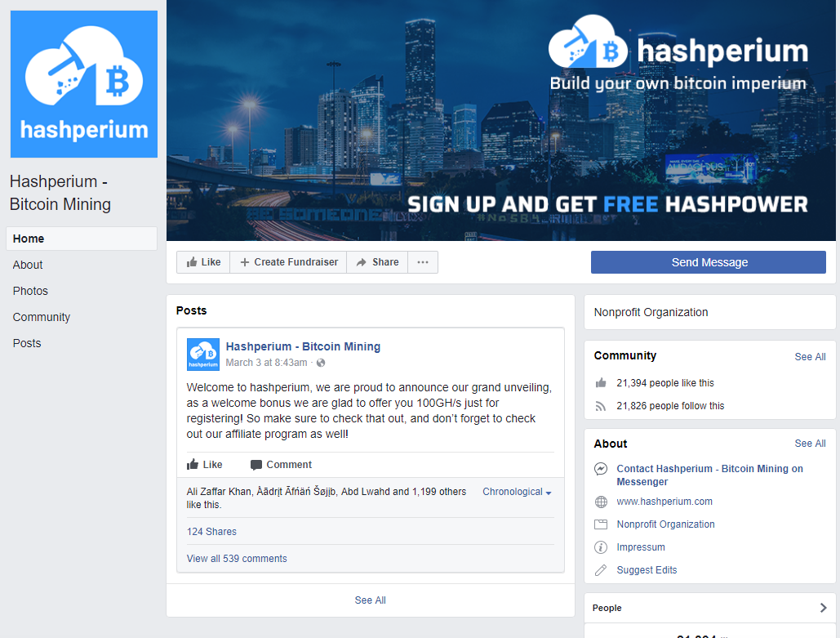Image resolution: width=840 pixels, height=638 pixels.
Task: View all 539 comments
Action: coord(237,559)
